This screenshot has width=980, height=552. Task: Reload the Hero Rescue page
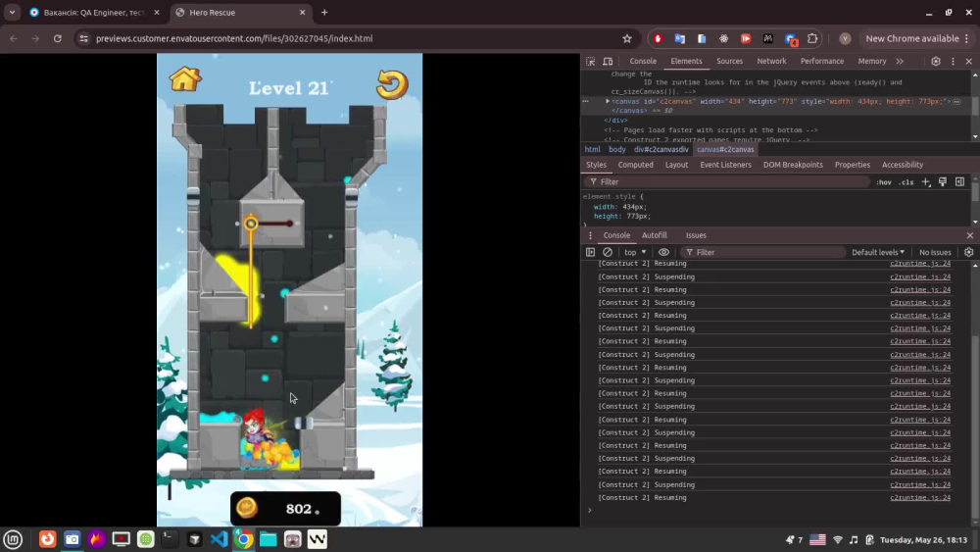click(x=58, y=39)
